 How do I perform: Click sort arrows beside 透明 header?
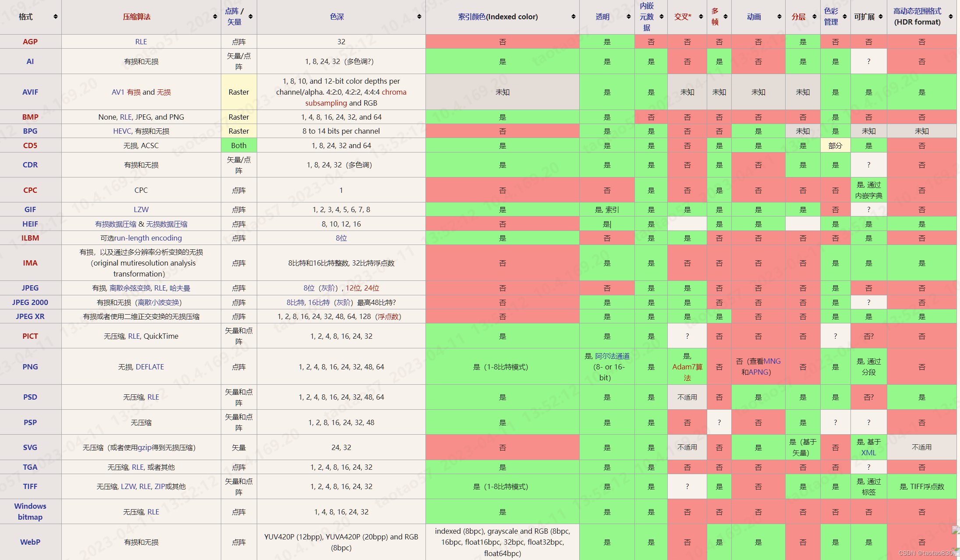click(x=628, y=17)
